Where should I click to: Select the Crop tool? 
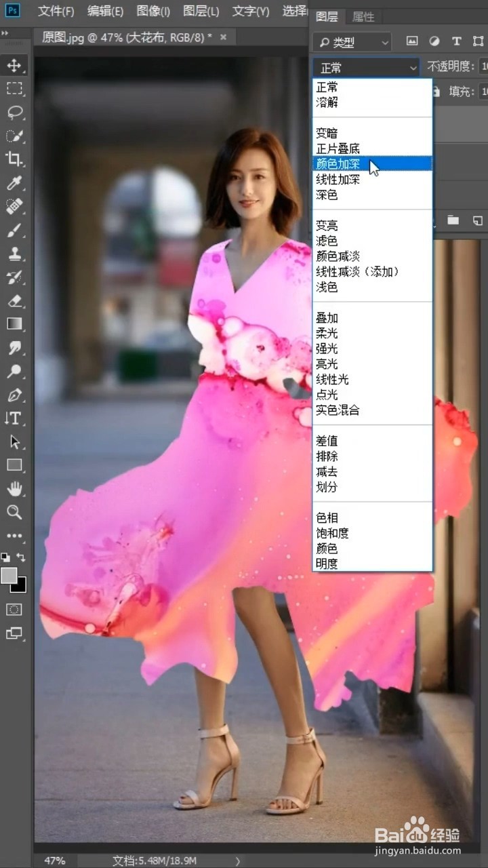point(14,159)
